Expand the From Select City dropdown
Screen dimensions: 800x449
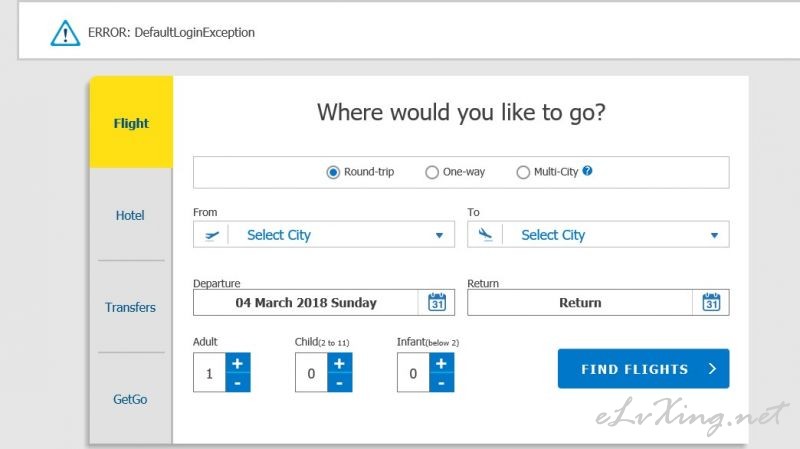323,235
